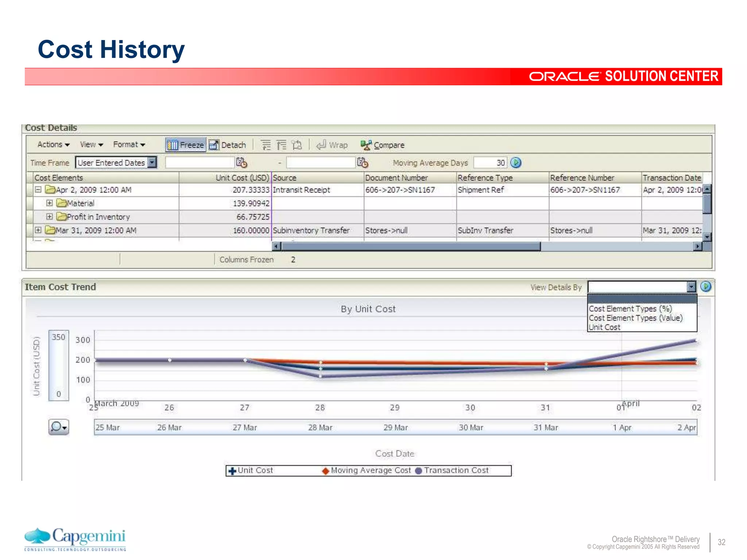Image resolution: width=747 pixels, height=560 pixels.
Task: Click the first expand-all tree icon in toolbar
Action: point(266,145)
